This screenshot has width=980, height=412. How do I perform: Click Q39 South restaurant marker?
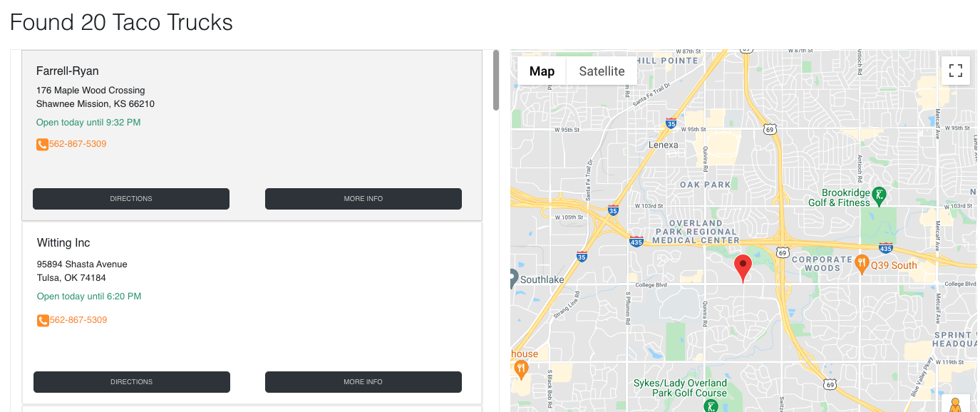(x=861, y=264)
